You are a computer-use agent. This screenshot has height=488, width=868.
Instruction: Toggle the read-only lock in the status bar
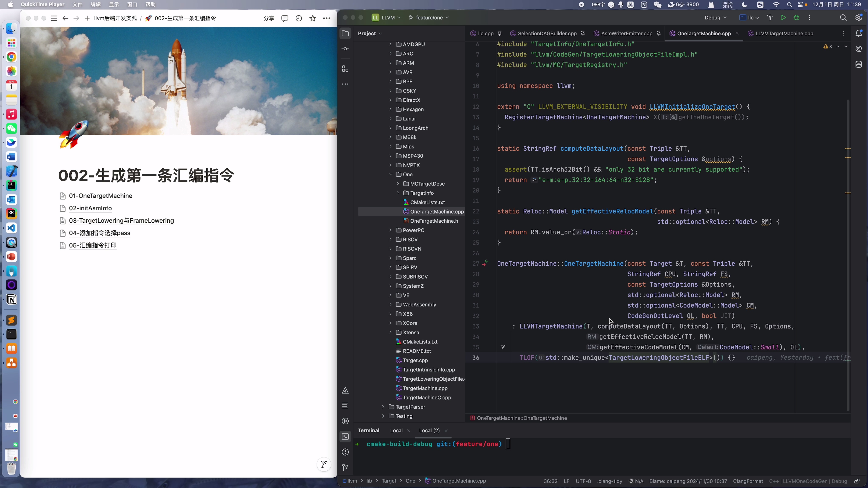[x=857, y=481]
